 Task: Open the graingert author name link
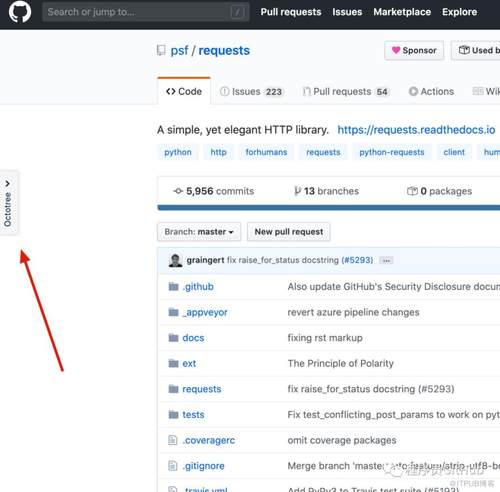205,260
